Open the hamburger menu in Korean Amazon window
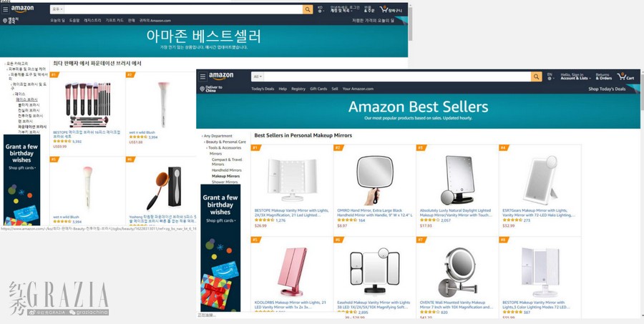Image resolution: width=644 pixels, height=324 pixels. pos(5,9)
